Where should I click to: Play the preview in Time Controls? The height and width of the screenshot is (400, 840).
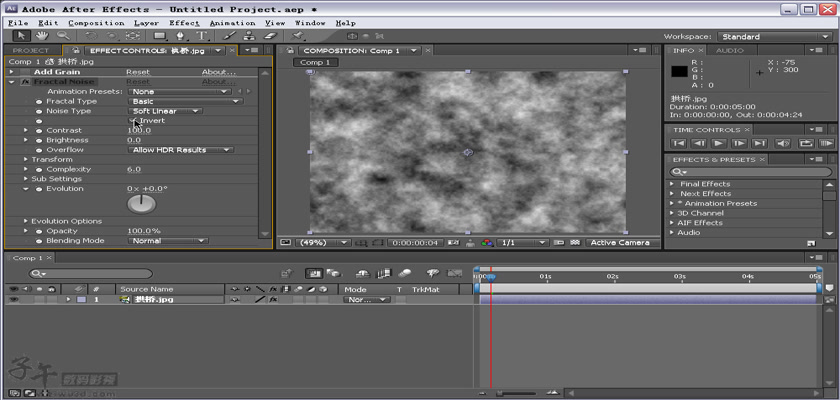718,143
